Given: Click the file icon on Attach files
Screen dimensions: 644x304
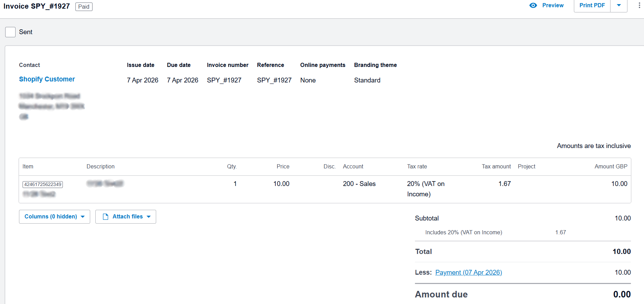Looking at the screenshot, I should point(105,217).
